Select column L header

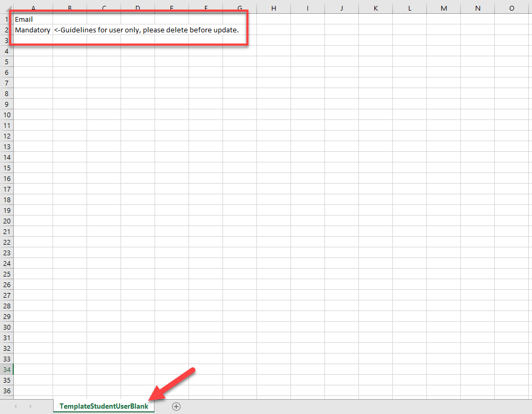(x=409, y=8)
